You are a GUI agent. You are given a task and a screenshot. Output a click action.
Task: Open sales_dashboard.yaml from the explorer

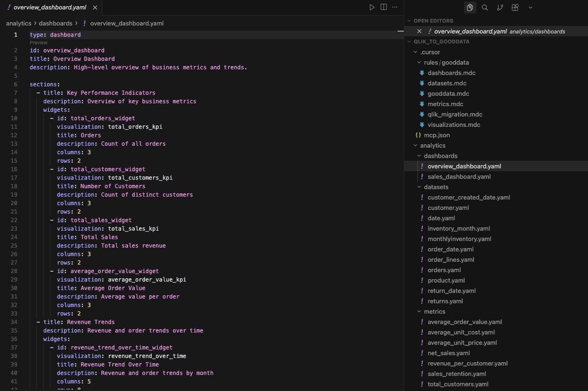pyautogui.click(x=459, y=176)
